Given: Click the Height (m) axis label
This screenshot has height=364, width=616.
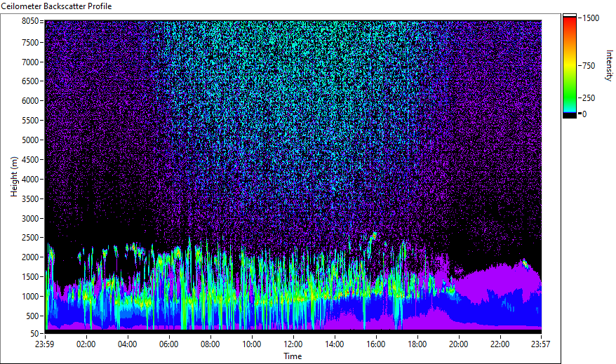Looking at the screenshot, I should click(14, 177).
